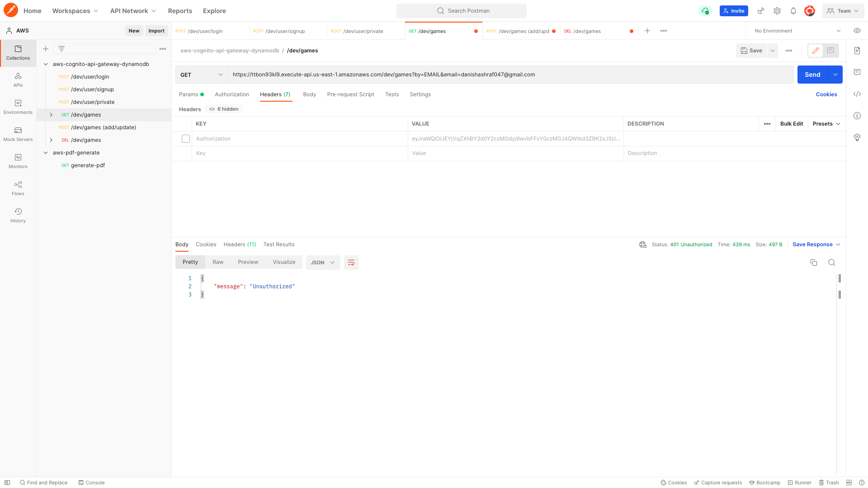
Task: Open the response Test Results tab
Action: pos(278,244)
